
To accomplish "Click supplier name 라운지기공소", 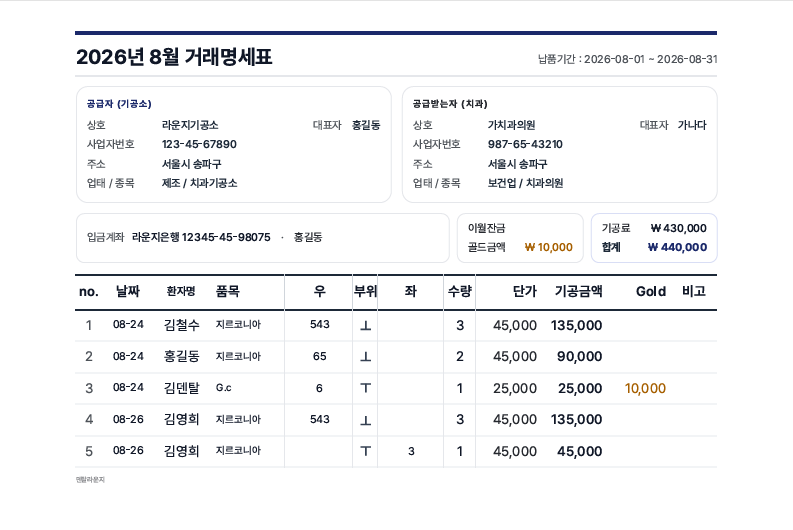I will [x=190, y=125].
